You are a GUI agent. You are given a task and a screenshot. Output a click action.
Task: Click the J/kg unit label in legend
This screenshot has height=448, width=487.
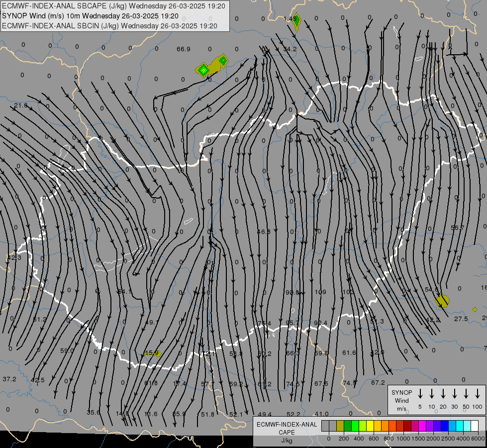(x=287, y=441)
